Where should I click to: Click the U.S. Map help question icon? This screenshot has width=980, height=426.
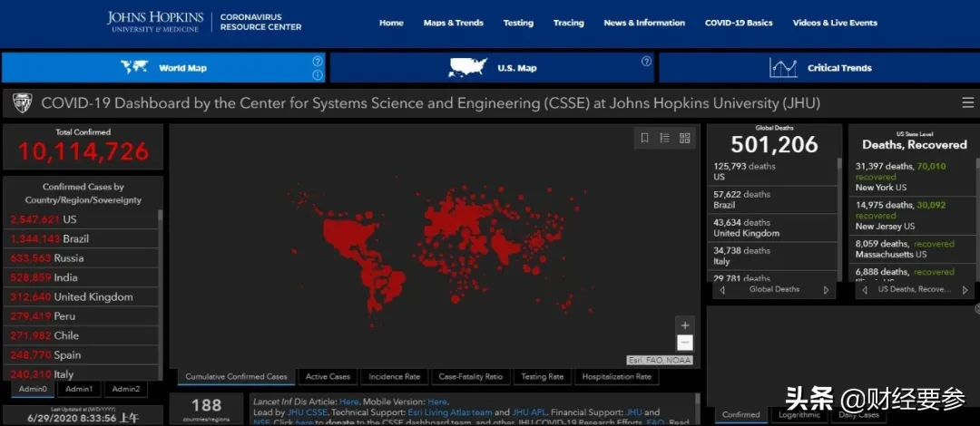click(646, 62)
